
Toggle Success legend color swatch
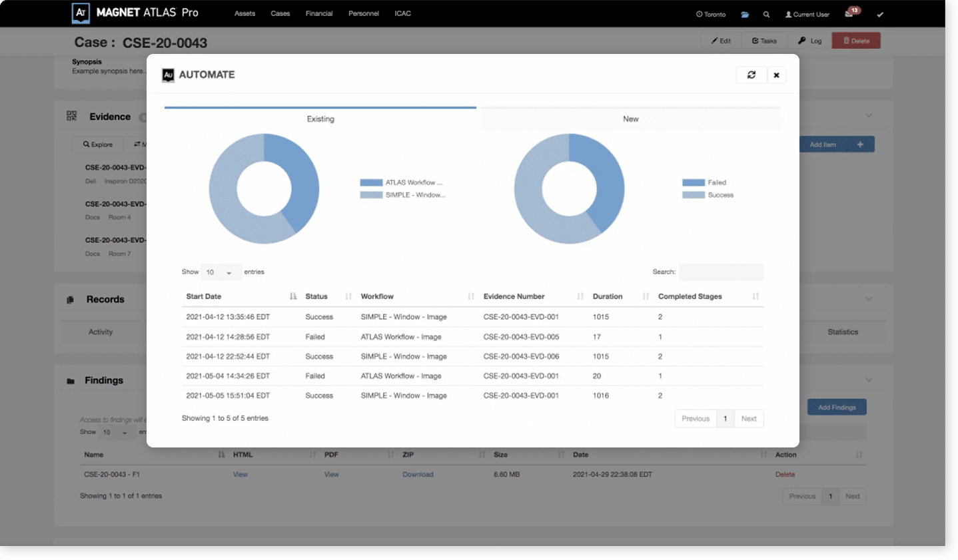tap(694, 195)
